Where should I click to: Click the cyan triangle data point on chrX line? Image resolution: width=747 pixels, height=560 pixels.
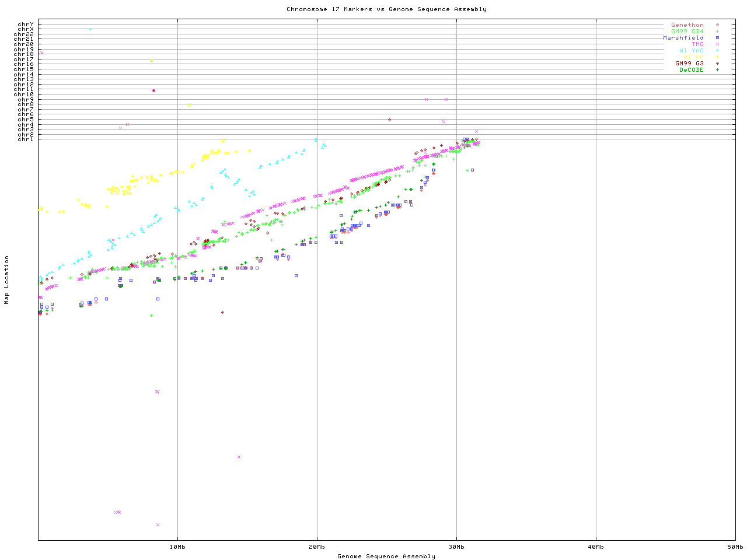tap(90, 29)
